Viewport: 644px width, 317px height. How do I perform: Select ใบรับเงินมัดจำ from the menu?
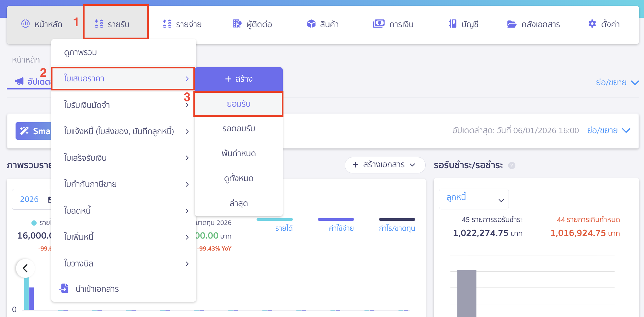(87, 105)
